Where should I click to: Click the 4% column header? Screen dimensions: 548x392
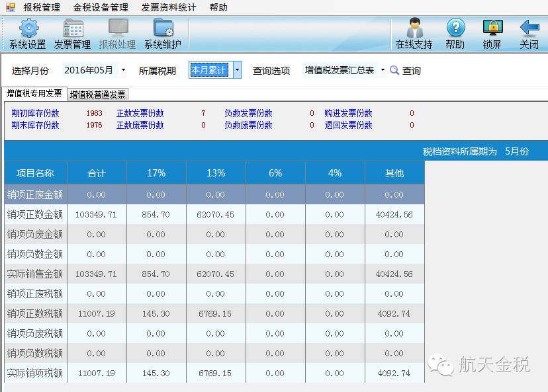335,173
